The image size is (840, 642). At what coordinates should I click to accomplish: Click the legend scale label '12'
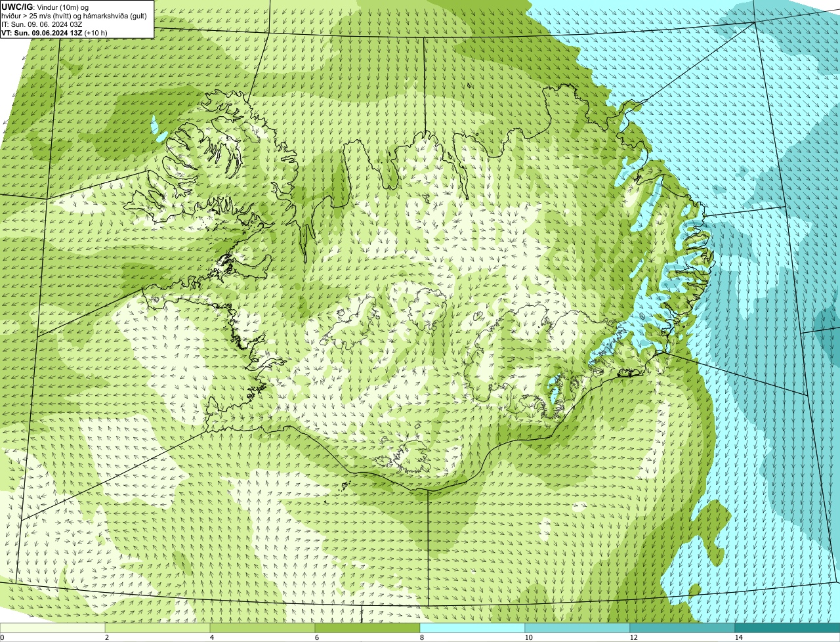coord(633,637)
